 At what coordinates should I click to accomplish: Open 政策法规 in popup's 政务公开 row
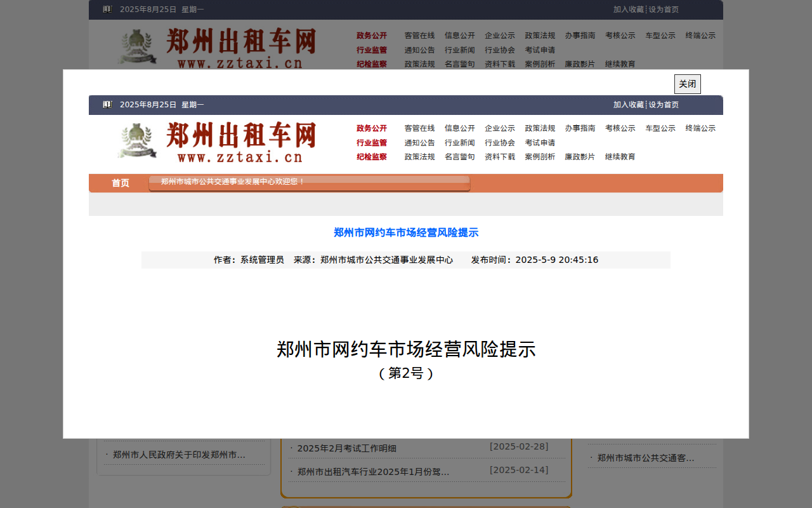[540, 128]
